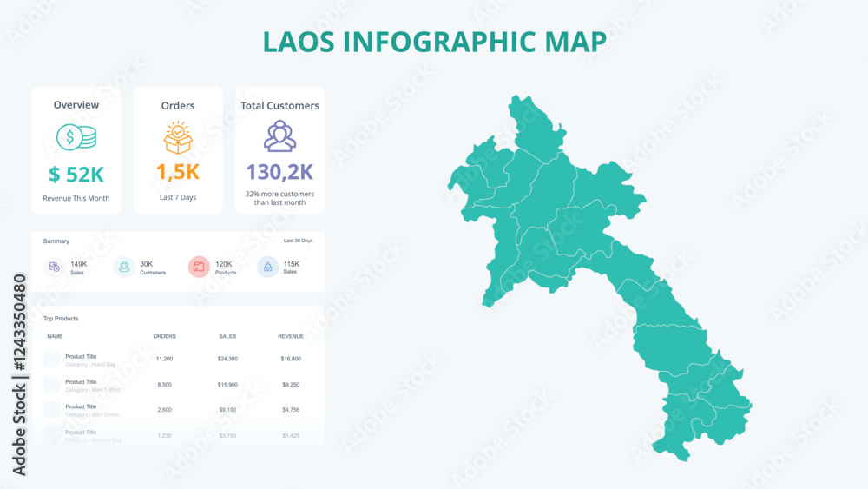Click the $1,425 revenue cell
This screenshot has height=489, width=868.
coord(291,436)
